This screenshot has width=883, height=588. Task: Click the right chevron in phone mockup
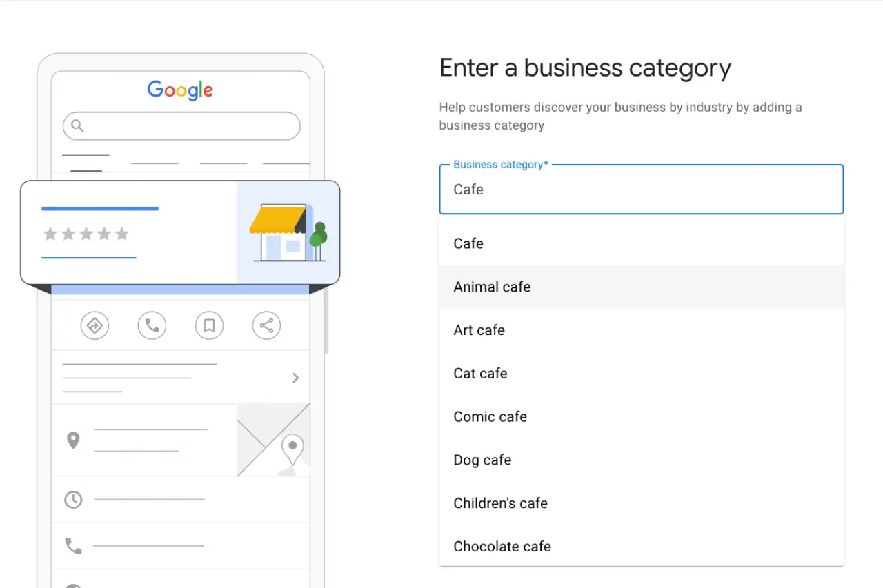[x=295, y=378]
